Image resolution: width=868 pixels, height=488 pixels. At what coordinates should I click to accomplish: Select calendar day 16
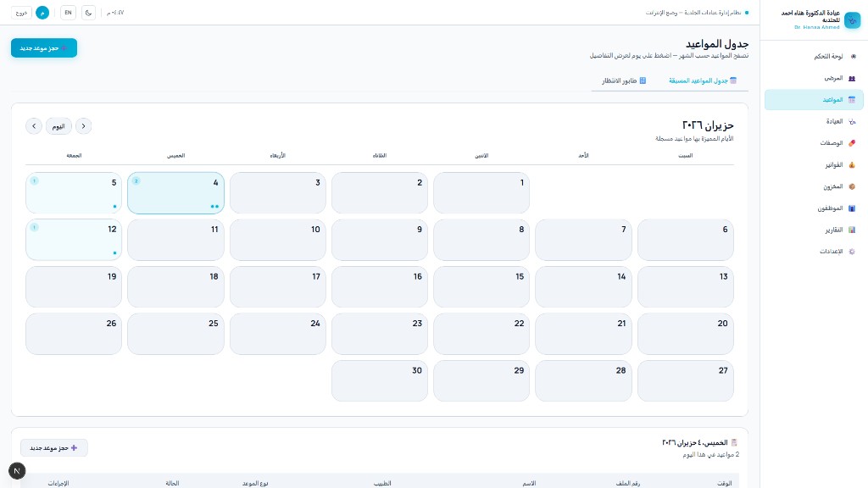coord(380,286)
